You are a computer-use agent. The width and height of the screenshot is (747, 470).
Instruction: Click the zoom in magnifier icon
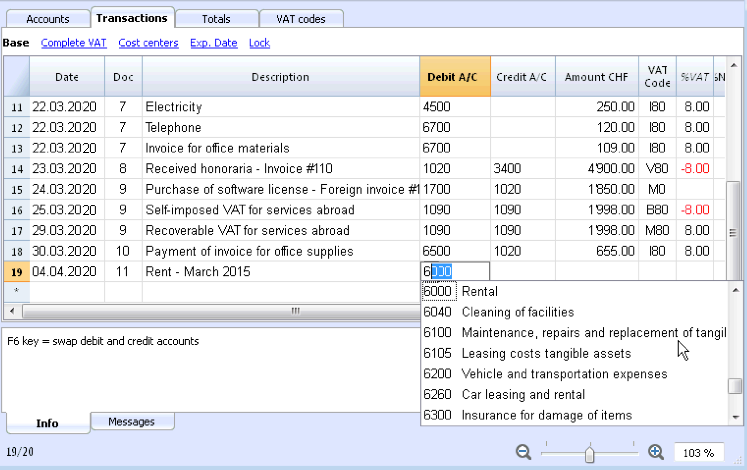click(x=656, y=452)
